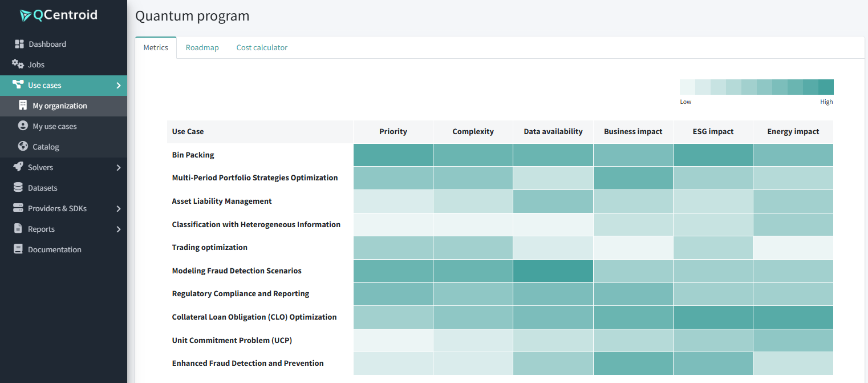The height and width of the screenshot is (383, 868).
Task: Switch to the Metrics tab
Action: click(156, 47)
